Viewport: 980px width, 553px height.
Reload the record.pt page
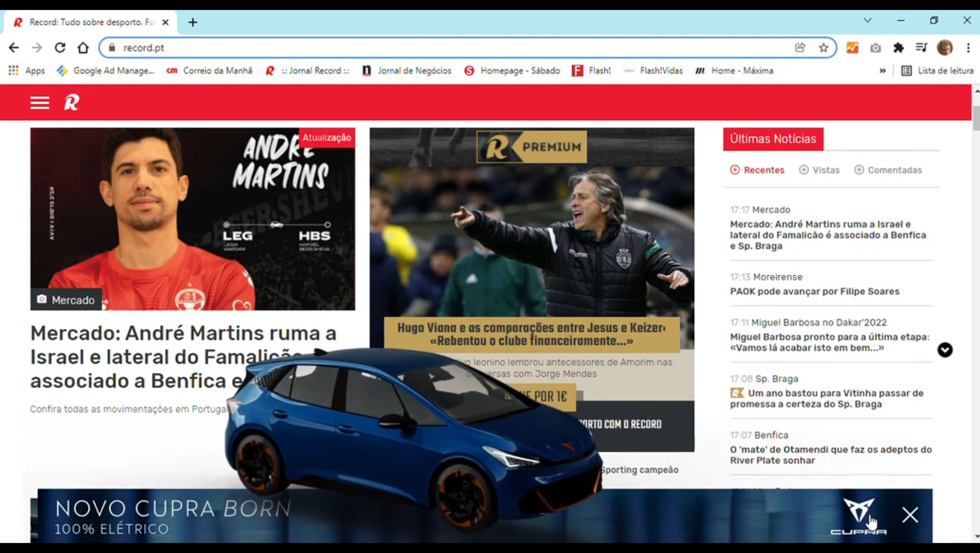tap(60, 48)
